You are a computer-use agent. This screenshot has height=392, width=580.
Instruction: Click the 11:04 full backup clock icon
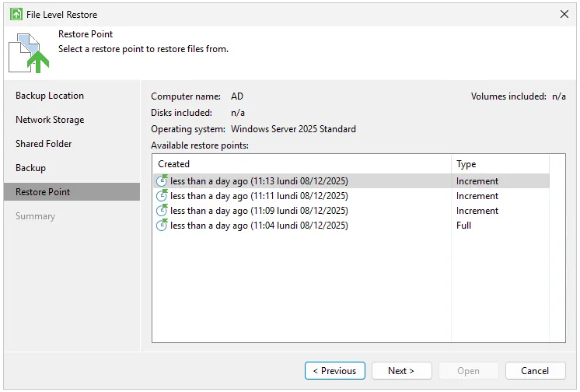coord(162,226)
